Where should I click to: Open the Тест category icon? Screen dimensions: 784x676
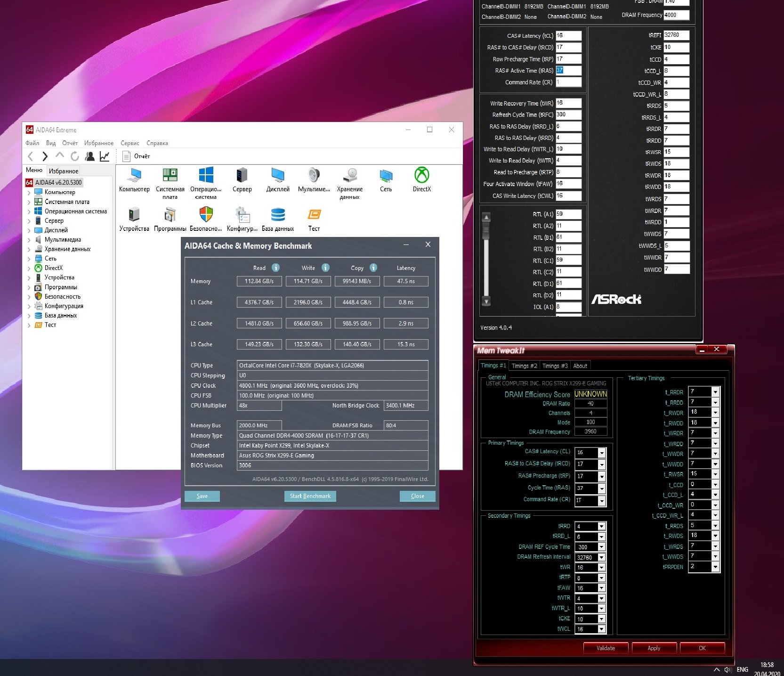[314, 215]
